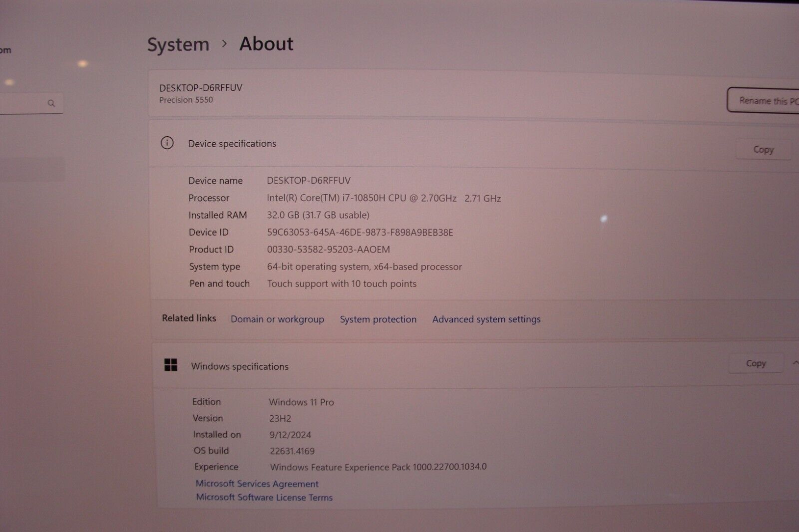Click the DESKTOP-D6RFFUV device name heading

(x=201, y=87)
